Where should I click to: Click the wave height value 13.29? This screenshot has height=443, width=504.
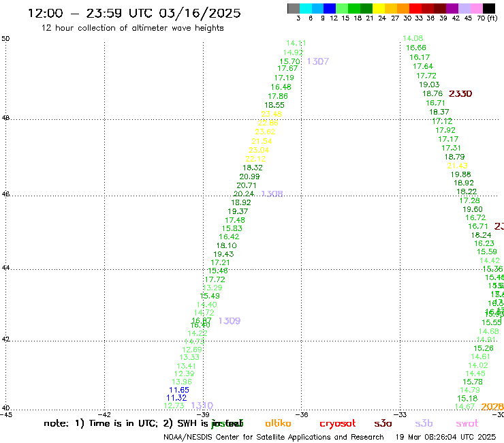[x=212, y=288]
